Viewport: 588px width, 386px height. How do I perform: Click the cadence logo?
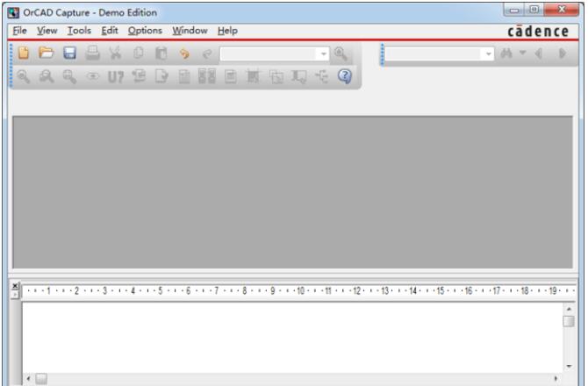coord(538,32)
